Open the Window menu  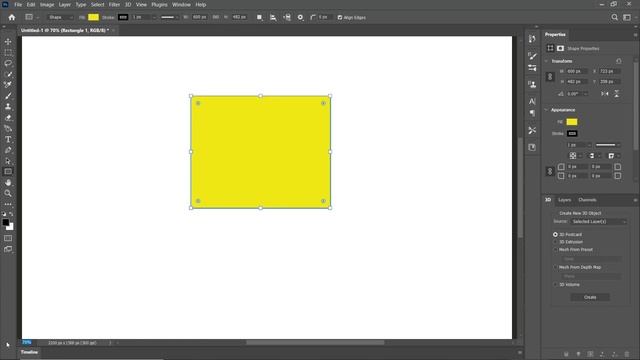click(181, 4)
